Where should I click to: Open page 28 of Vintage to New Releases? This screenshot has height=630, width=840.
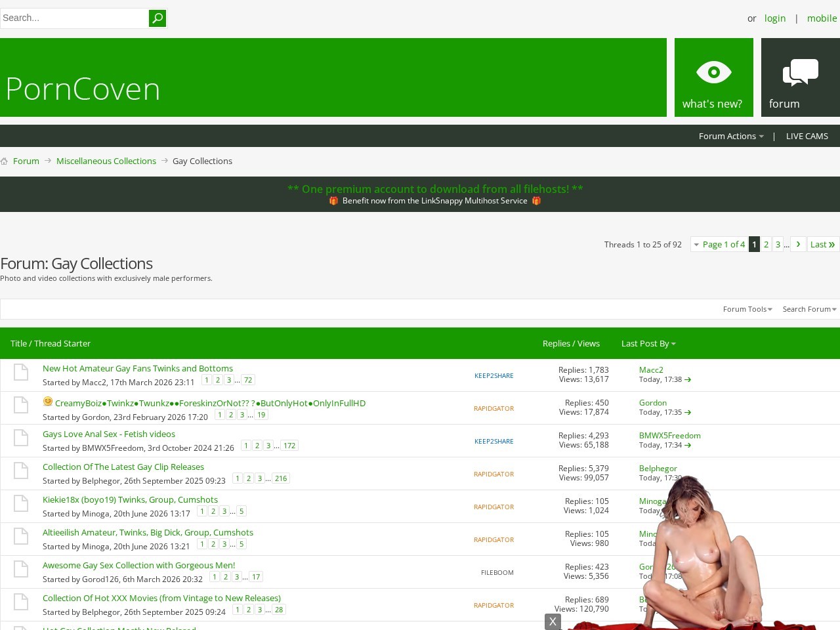coord(279,610)
